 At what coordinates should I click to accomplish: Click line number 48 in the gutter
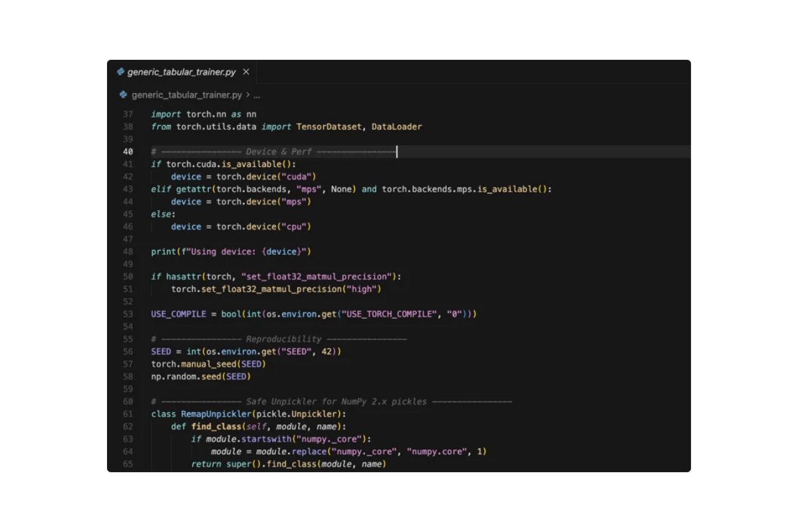pyautogui.click(x=128, y=251)
